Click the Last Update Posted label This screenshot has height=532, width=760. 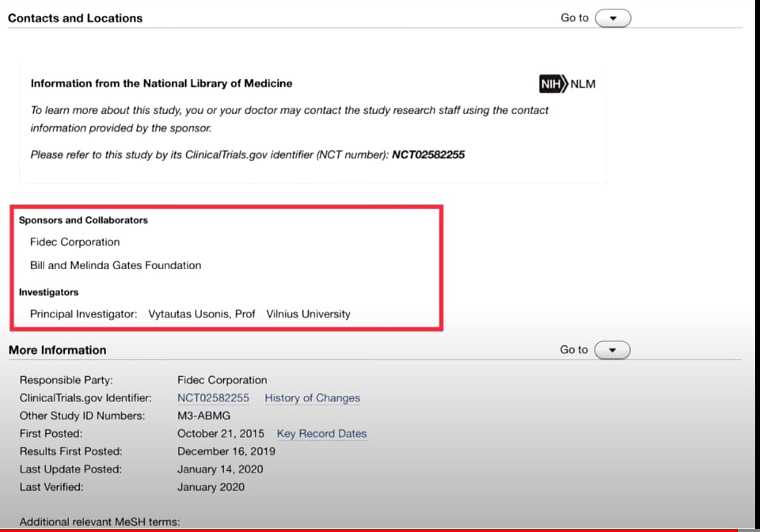point(71,469)
